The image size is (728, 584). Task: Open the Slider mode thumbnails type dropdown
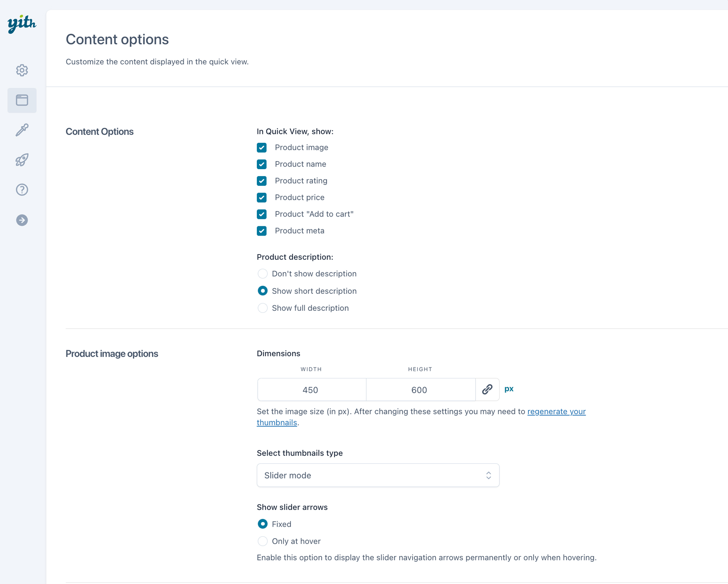tap(378, 475)
